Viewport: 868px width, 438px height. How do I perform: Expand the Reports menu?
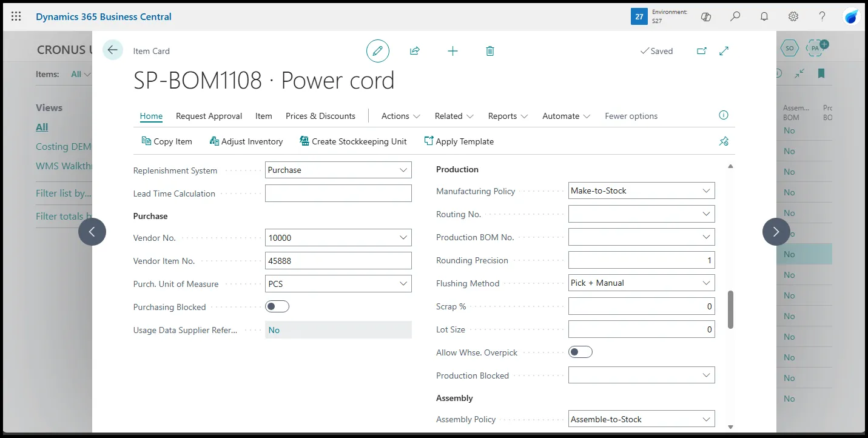[x=508, y=116]
